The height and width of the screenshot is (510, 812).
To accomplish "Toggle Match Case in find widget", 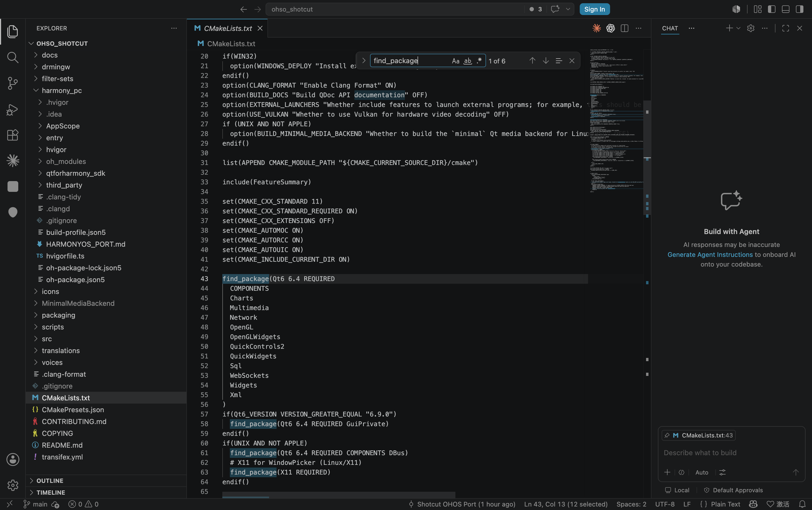I will tap(455, 61).
